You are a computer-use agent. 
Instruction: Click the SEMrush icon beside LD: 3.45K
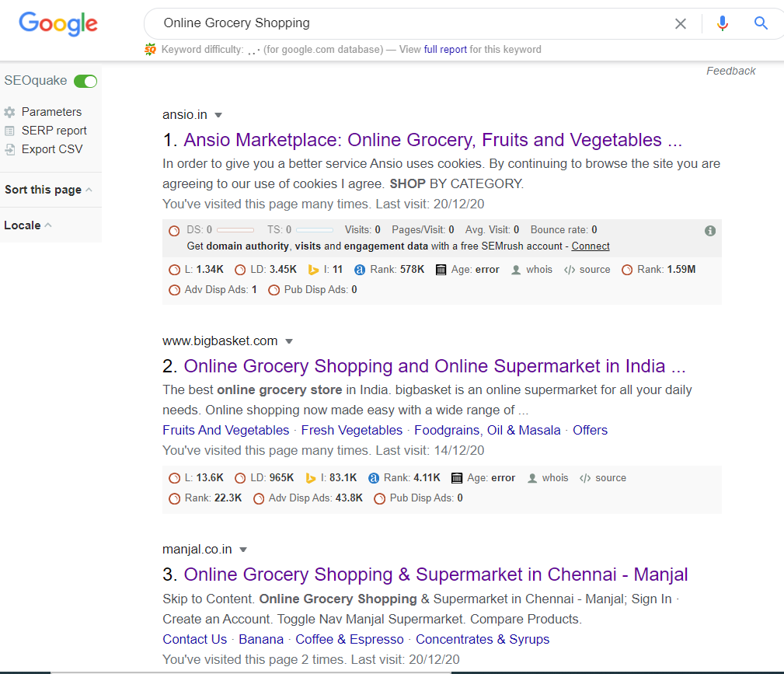pos(240,271)
